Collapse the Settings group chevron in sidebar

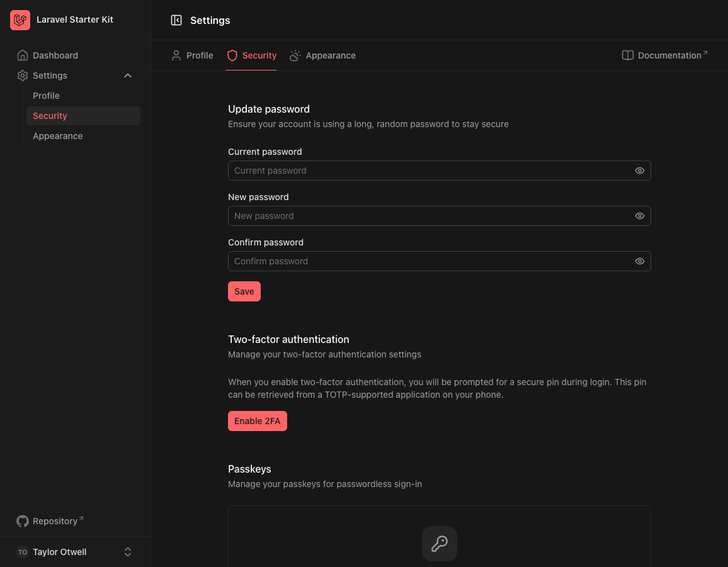128,76
